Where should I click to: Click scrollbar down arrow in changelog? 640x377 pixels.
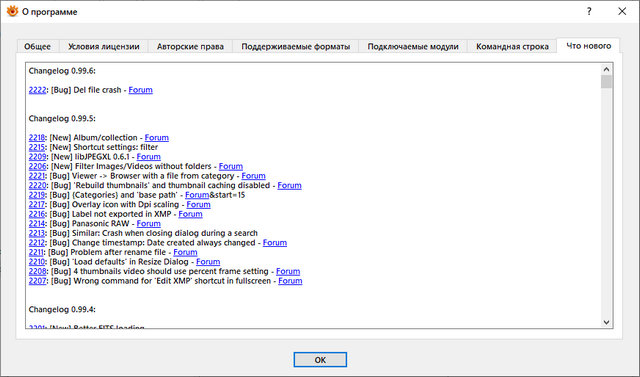tap(606, 322)
